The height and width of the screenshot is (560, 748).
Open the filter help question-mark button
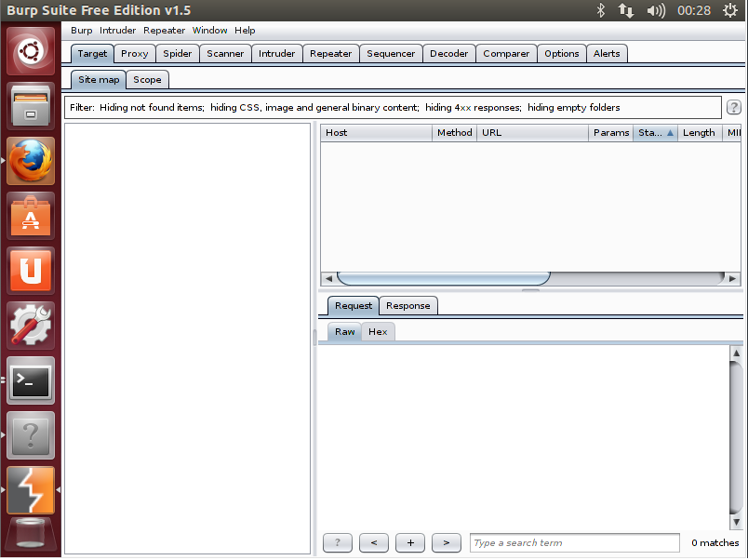coord(734,107)
